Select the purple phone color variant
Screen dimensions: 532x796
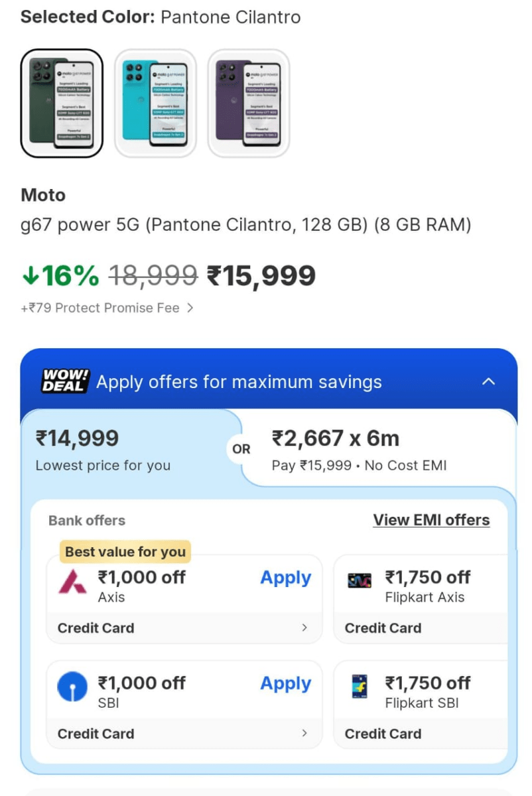[x=249, y=102]
